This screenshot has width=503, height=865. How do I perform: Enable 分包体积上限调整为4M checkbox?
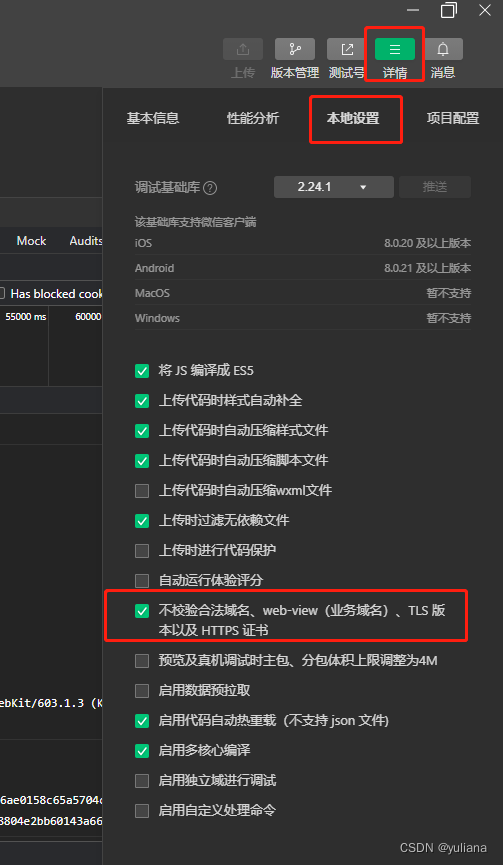(142, 660)
